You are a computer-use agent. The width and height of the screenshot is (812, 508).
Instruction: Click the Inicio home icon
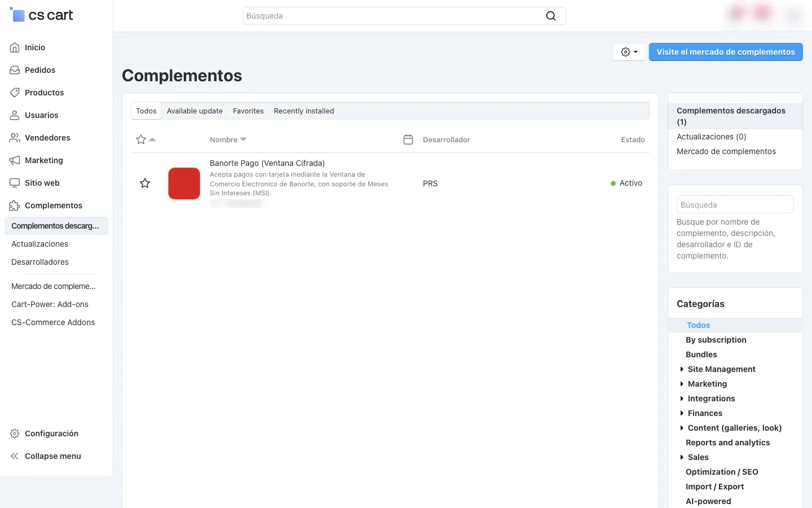pyautogui.click(x=15, y=47)
